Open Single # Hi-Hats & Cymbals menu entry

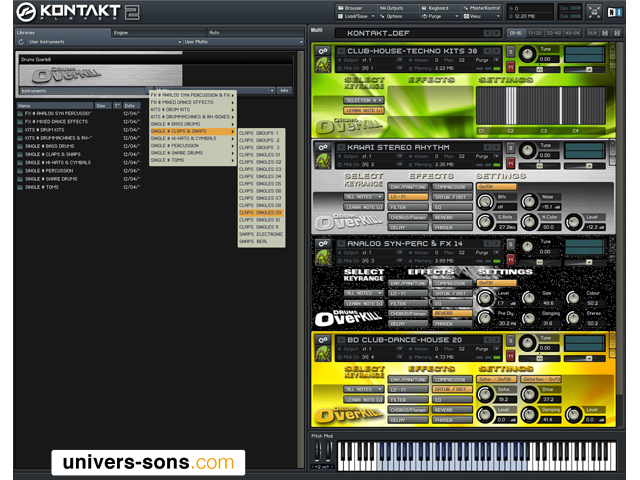pyautogui.click(x=193, y=138)
